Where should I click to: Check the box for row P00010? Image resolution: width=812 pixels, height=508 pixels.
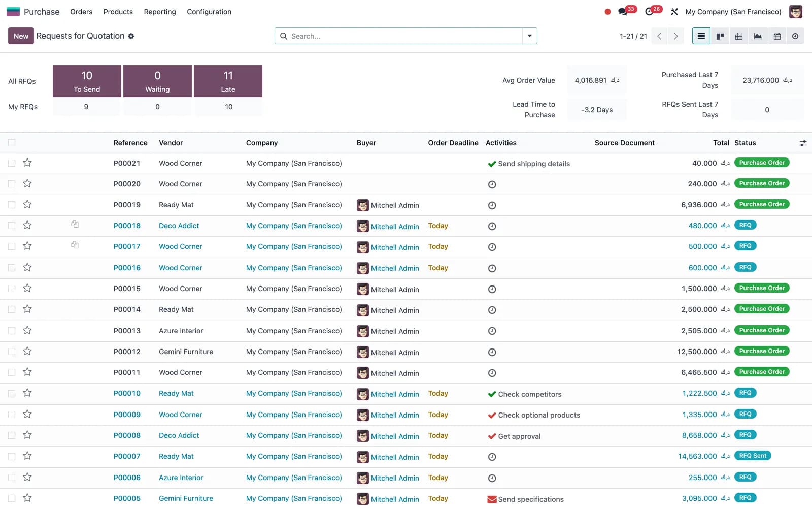[x=12, y=394]
